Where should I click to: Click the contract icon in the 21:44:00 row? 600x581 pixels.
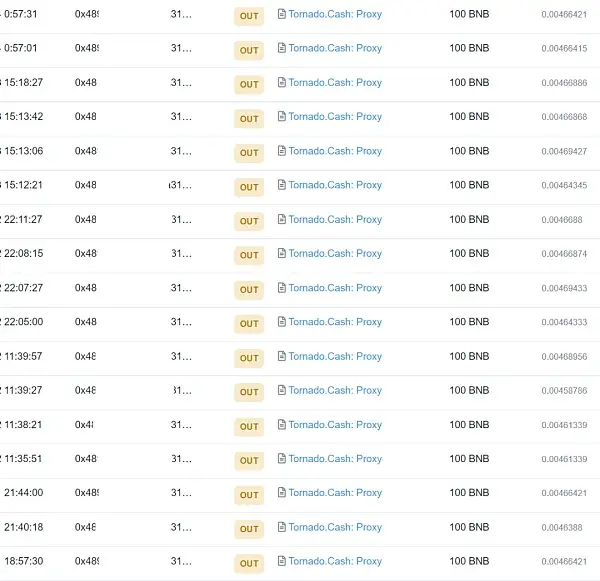pyautogui.click(x=281, y=493)
